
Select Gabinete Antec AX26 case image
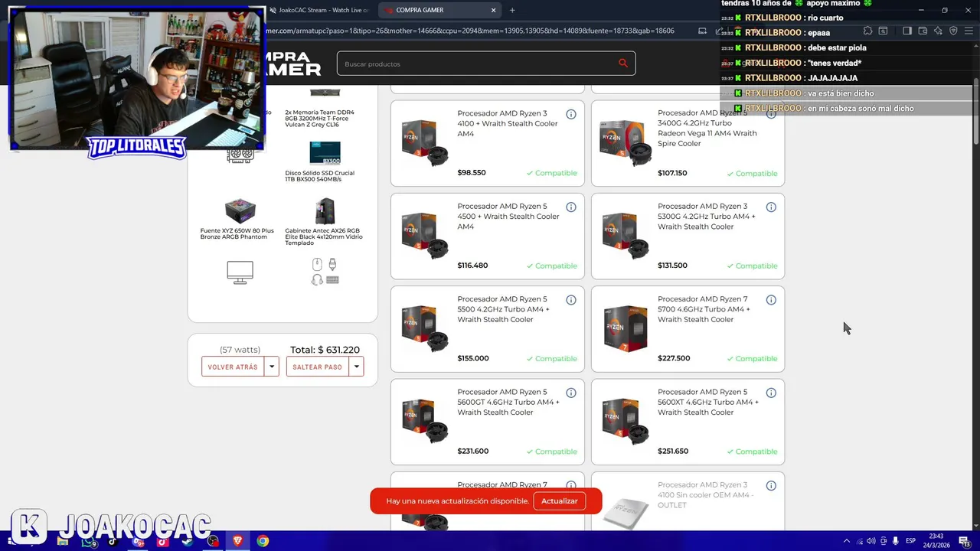click(x=325, y=210)
